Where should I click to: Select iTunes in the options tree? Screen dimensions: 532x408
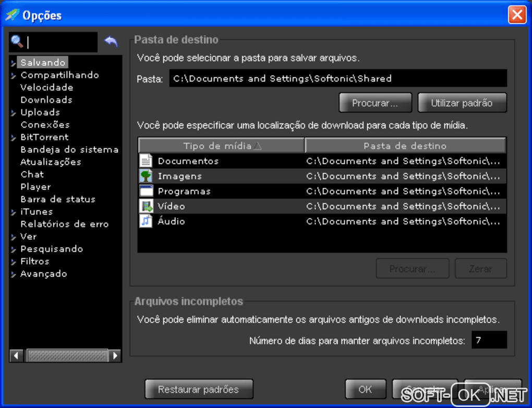pos(37,212)
